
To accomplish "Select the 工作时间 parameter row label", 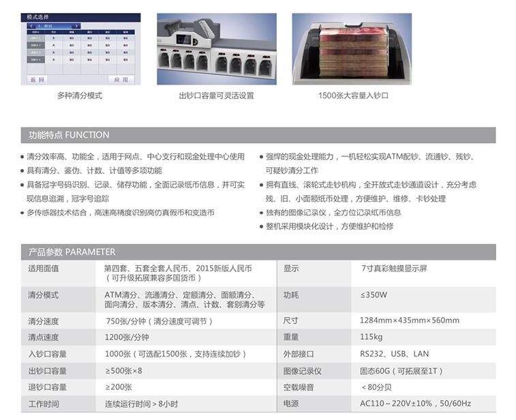I will click(43, 404).
